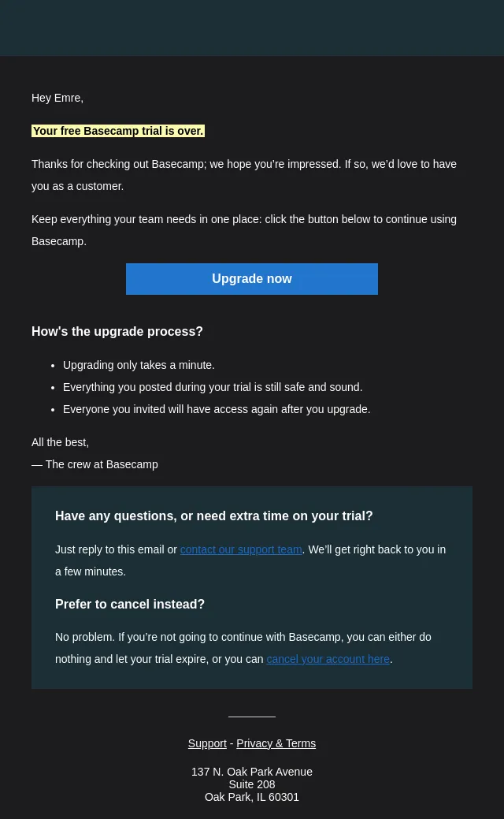The height and width of the screenshot is (819, 504).
Task: Click the bullet about invited people regaining access
Action: 217,409
